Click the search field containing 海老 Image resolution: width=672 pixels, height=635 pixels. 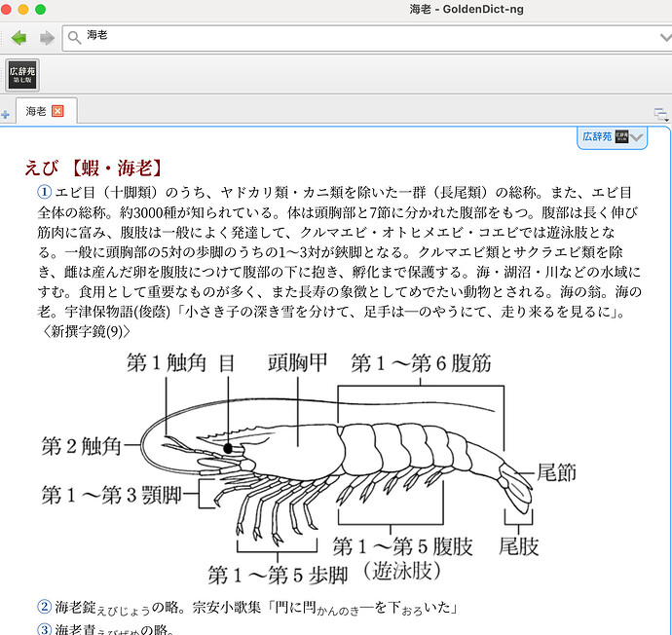coord(368,38)
